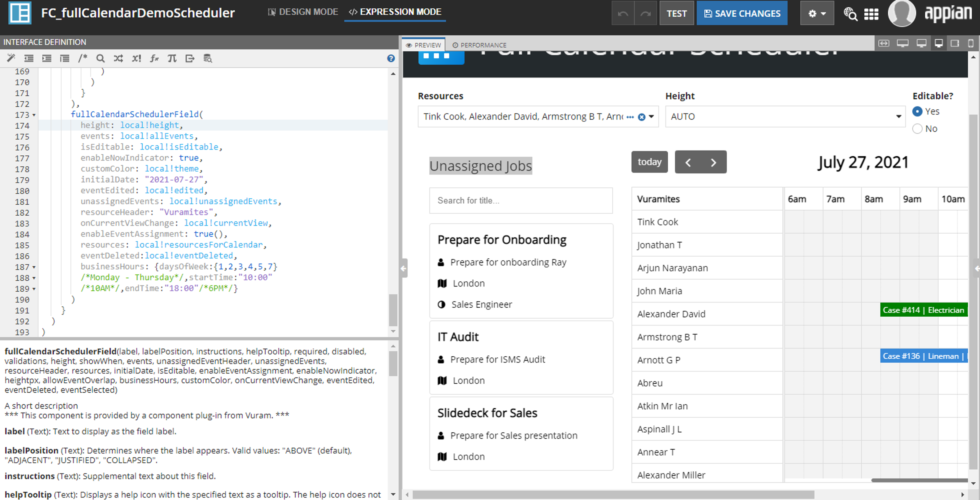Click the interface object icon beside title
This screenshot has width=980, height=500.
(x=20, y=13)
